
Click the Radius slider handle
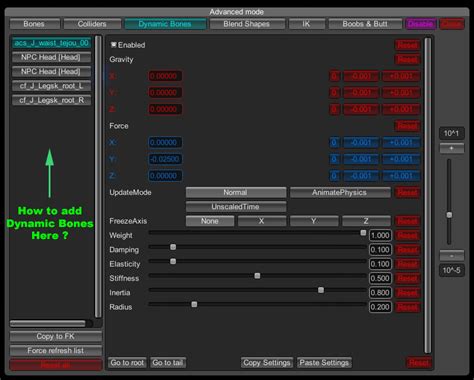[x=194, y=304]
